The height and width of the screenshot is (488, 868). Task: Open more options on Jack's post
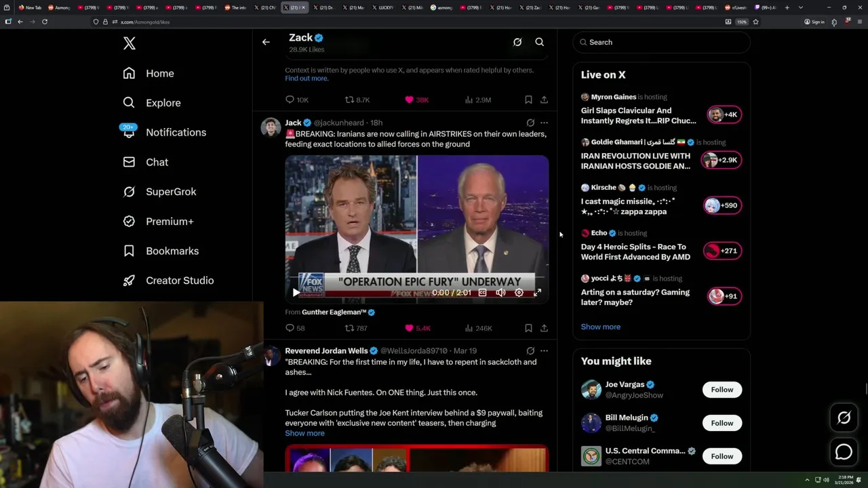544,123
